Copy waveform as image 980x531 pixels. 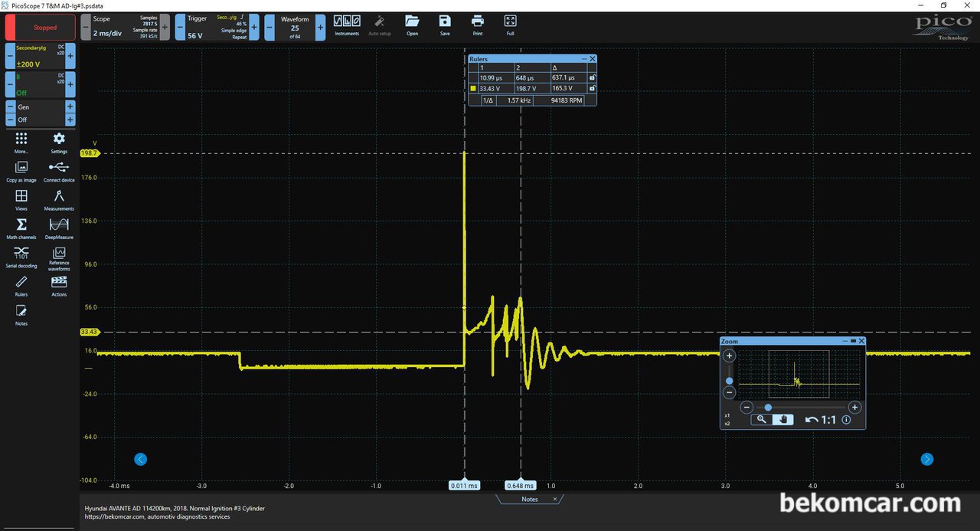tap(21, 171)
